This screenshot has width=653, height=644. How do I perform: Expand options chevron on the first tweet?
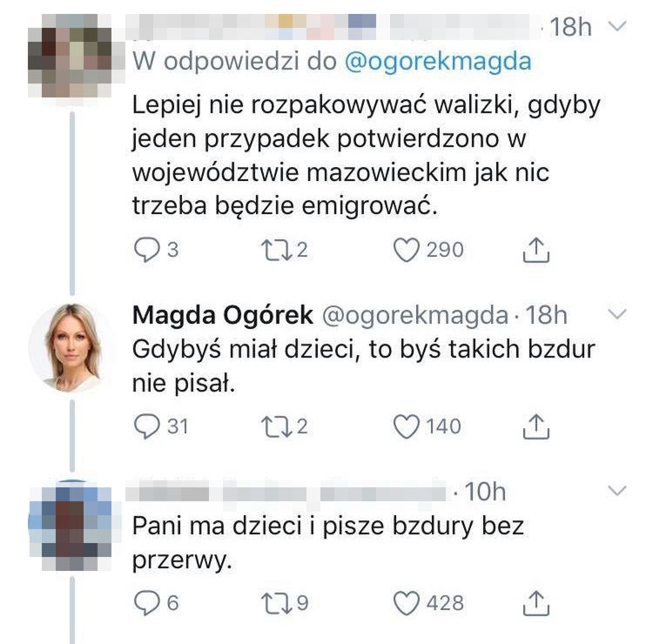[x=616, y=27]
